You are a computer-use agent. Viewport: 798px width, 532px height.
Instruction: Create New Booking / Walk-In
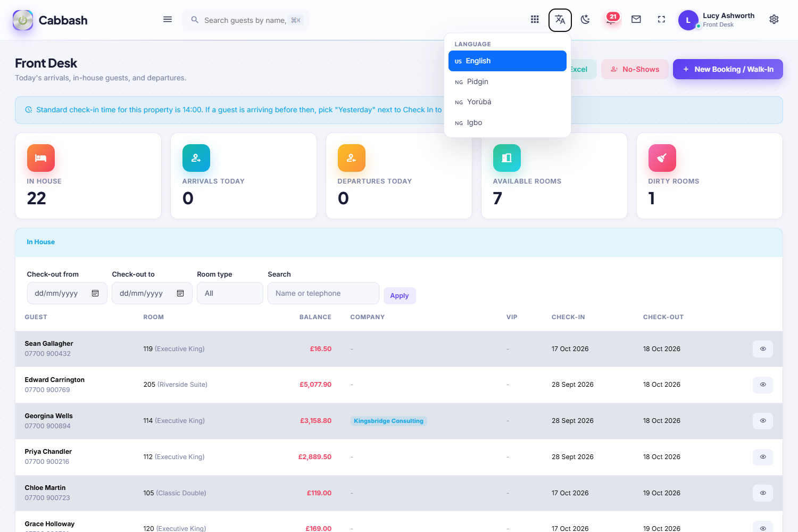pos(728,69)
